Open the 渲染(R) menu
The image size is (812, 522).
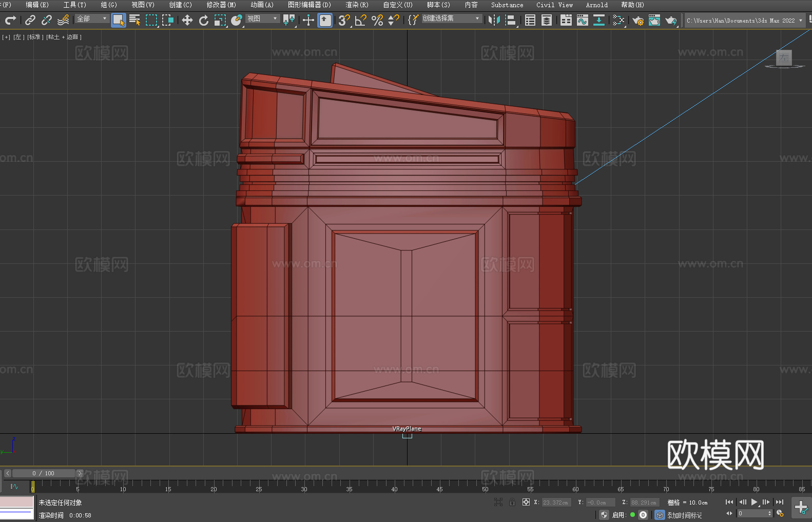pos(357,5)
